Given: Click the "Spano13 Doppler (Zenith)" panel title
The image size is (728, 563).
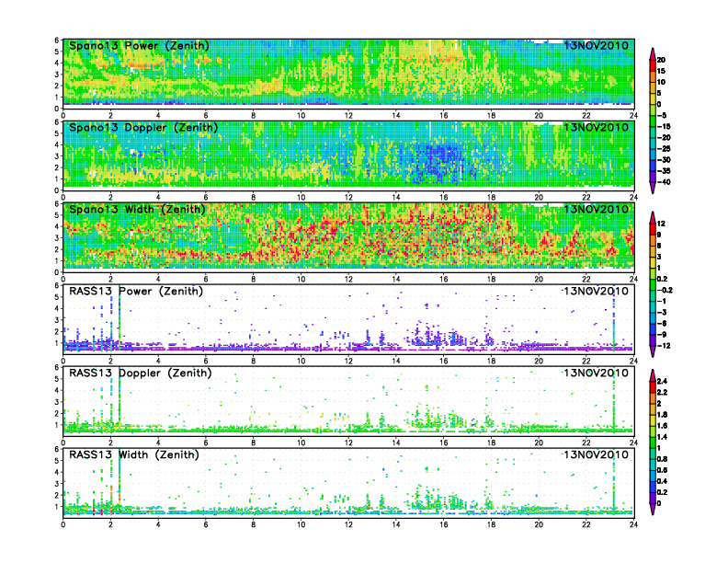Looking at the screenshot, I should [x=143, y=127].
